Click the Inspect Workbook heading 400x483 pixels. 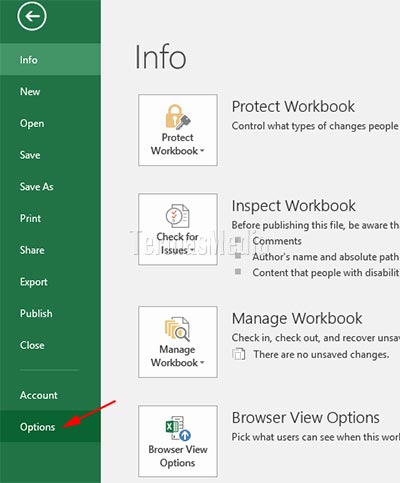[293, 206]
